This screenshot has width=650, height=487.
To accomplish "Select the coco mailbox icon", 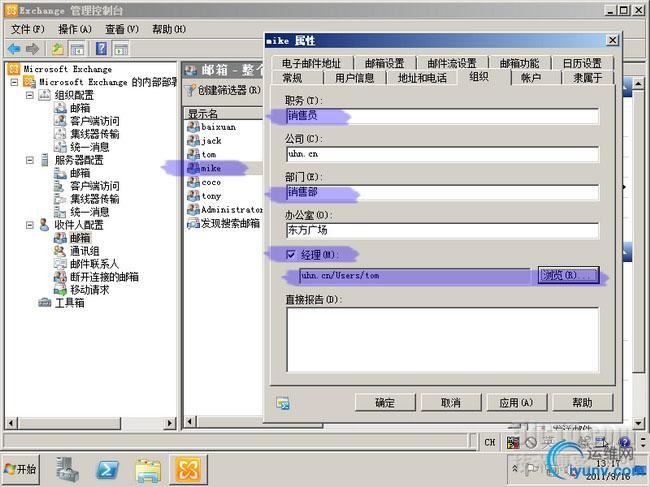I will point(193,182).
